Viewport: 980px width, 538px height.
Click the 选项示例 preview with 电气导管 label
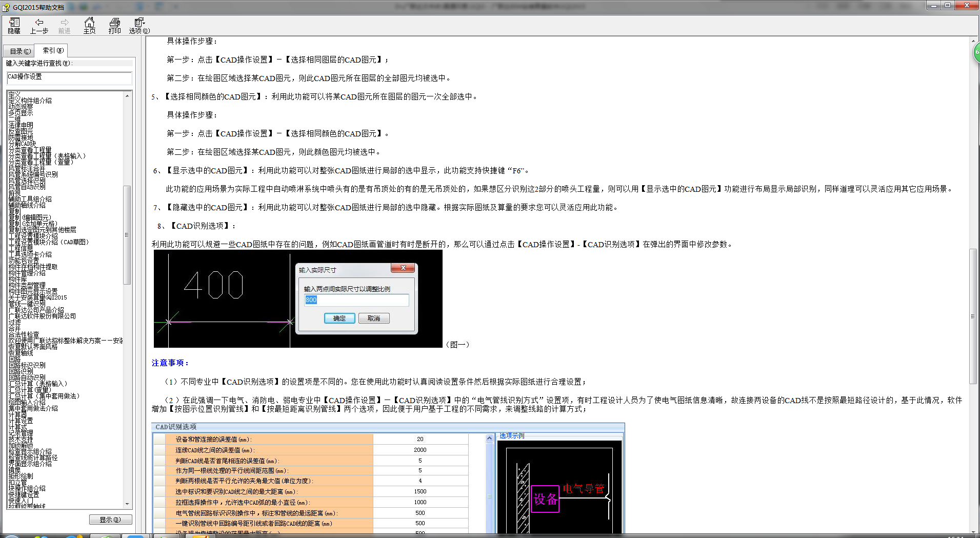tap(559, 487)
